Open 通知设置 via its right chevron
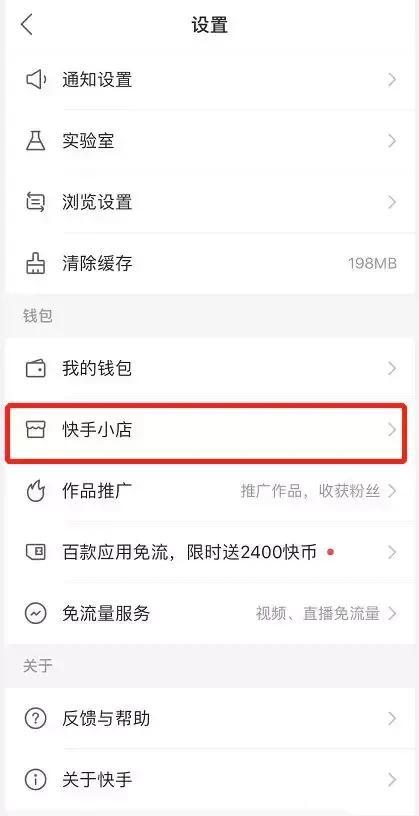The image size is (419, 816). [x=392, y=80]
